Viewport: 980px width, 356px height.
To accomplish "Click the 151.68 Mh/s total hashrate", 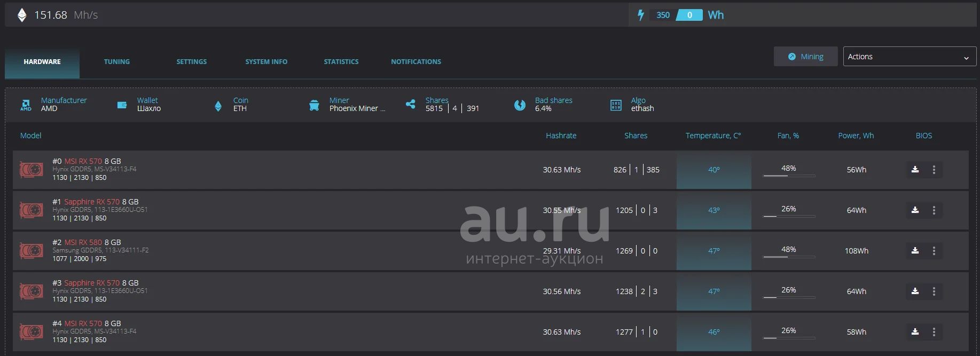I will coord(66,15).
